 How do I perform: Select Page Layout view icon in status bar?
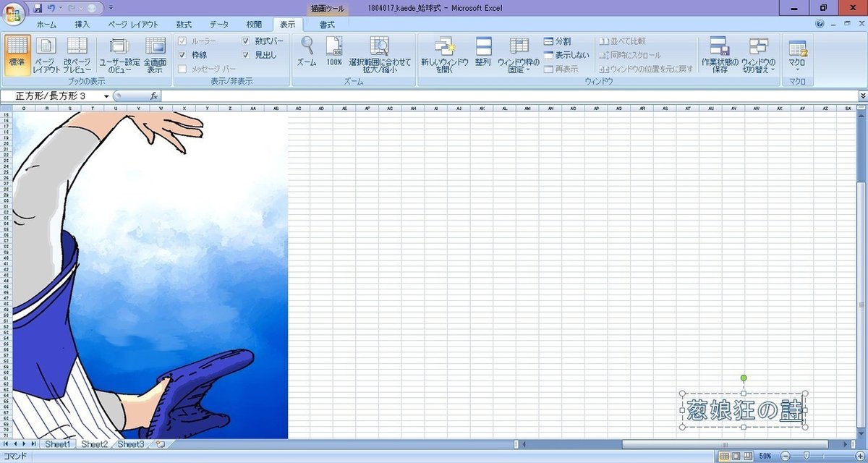(736, 456)
